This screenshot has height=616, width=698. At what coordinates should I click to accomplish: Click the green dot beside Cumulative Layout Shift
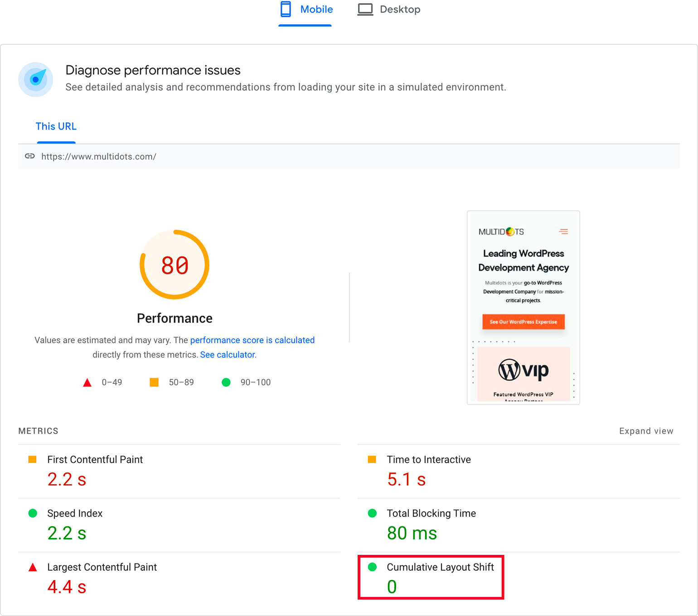[x=372, y=567]
